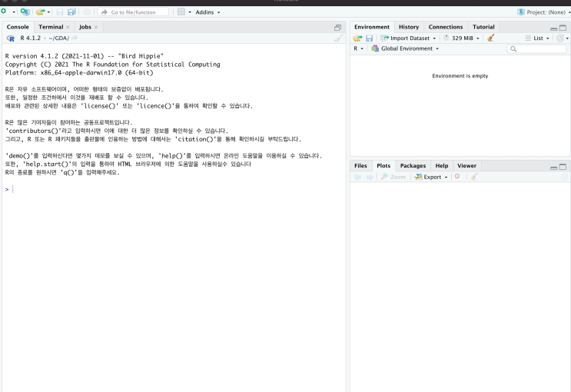571x392 pixels.
Task: Open the 329 MiB memory usage dropdown
Action: pos(461,38)
